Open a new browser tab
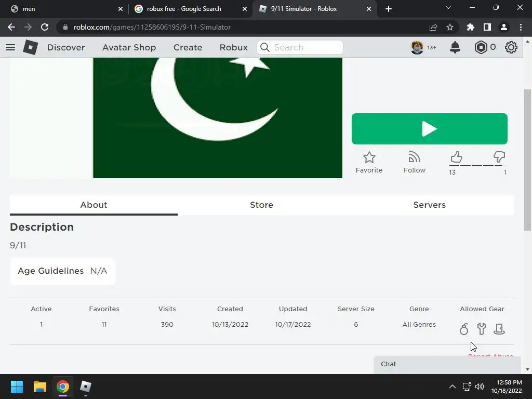 pos(389,9)
